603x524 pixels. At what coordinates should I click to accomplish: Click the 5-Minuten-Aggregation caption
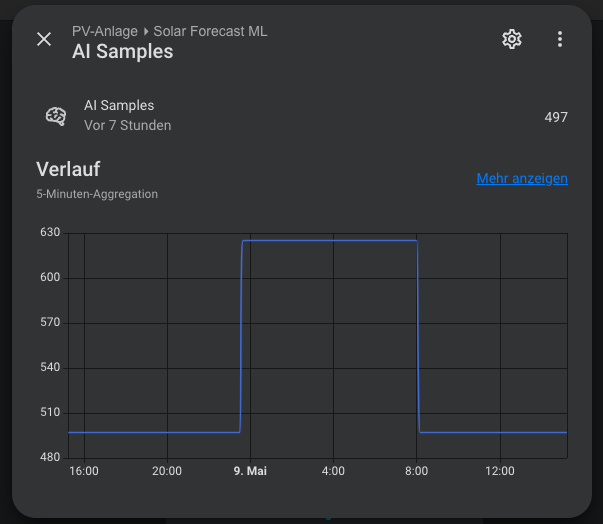tap(97, 194)
